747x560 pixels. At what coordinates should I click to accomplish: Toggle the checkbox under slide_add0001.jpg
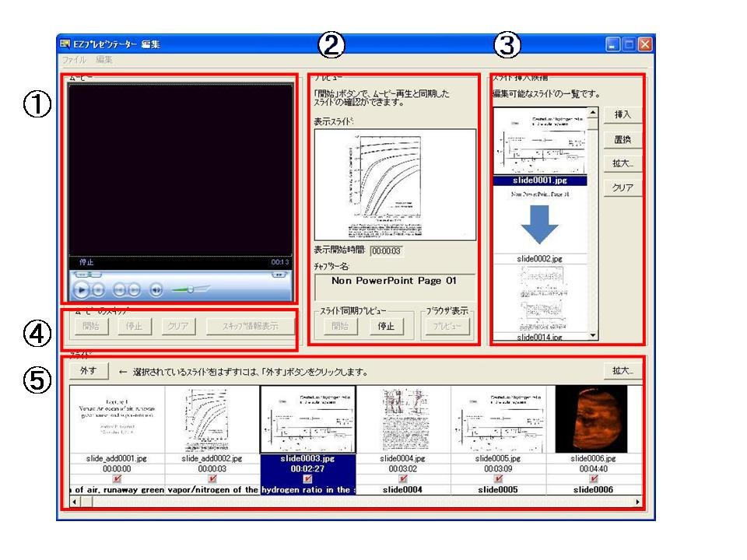point(117,479)
